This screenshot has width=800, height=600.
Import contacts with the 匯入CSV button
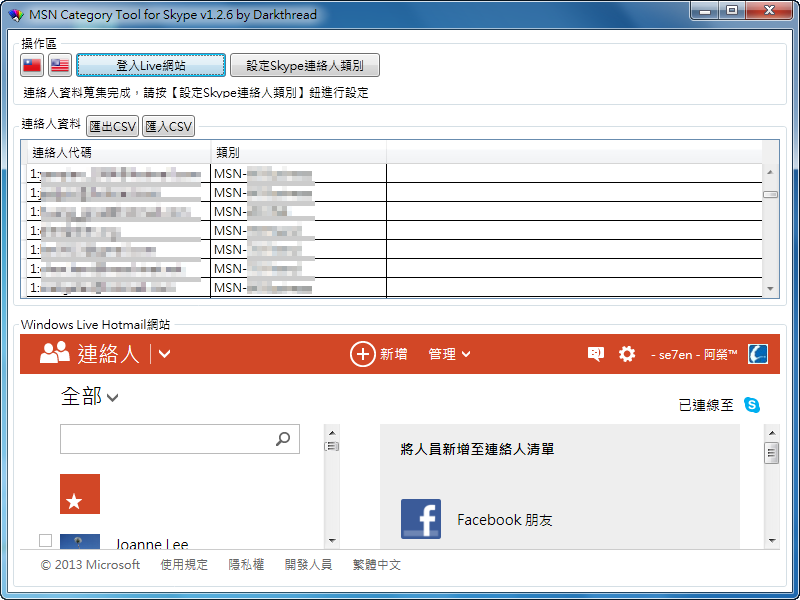(168, 127)
